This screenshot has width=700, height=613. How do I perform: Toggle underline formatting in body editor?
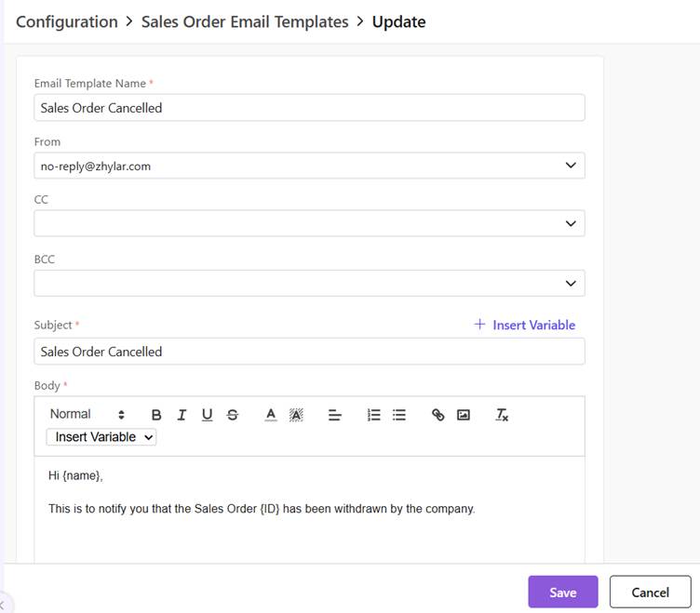coord(207,415)
